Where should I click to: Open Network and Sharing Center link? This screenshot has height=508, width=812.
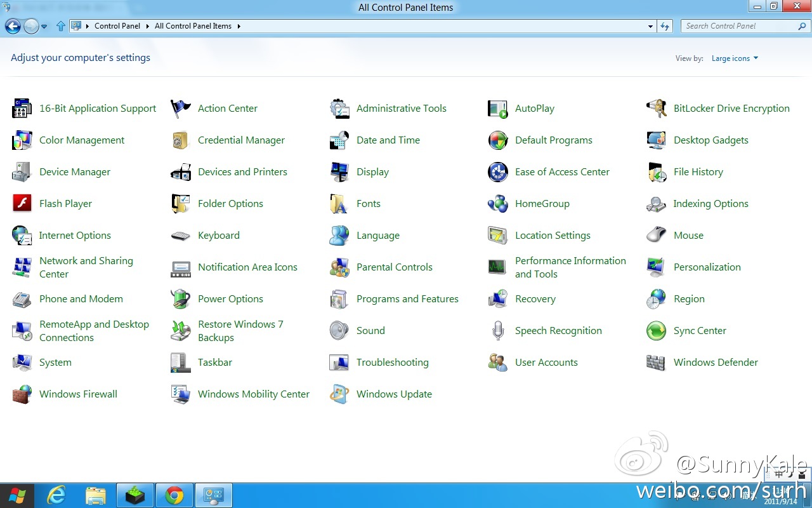[x=86, y=267]
